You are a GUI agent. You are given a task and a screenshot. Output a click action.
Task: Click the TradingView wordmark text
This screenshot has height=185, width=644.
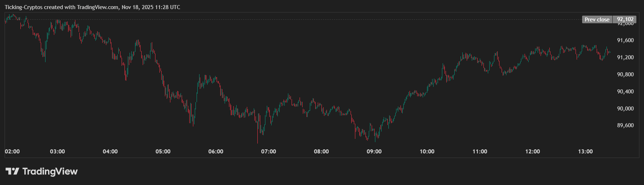click(50, 171)
